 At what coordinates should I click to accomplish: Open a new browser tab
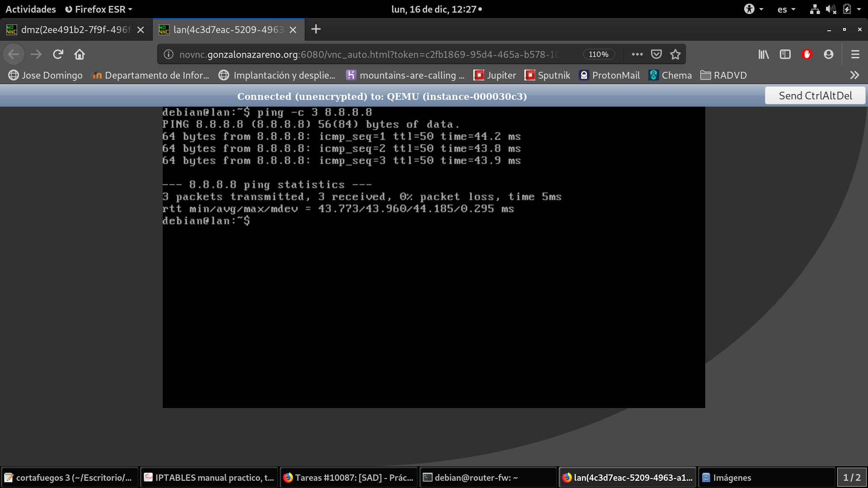(x=316, y=29)
